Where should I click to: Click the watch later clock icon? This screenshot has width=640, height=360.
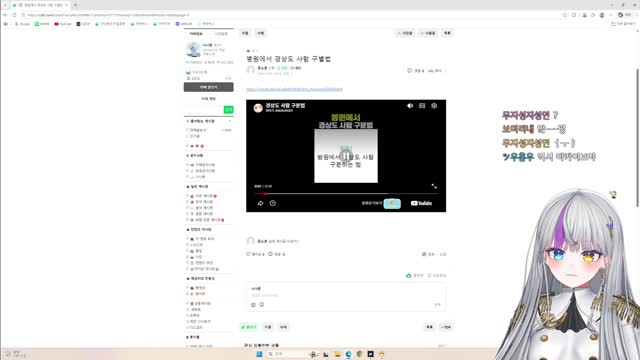pyautogui.click(x=273, y=203)
